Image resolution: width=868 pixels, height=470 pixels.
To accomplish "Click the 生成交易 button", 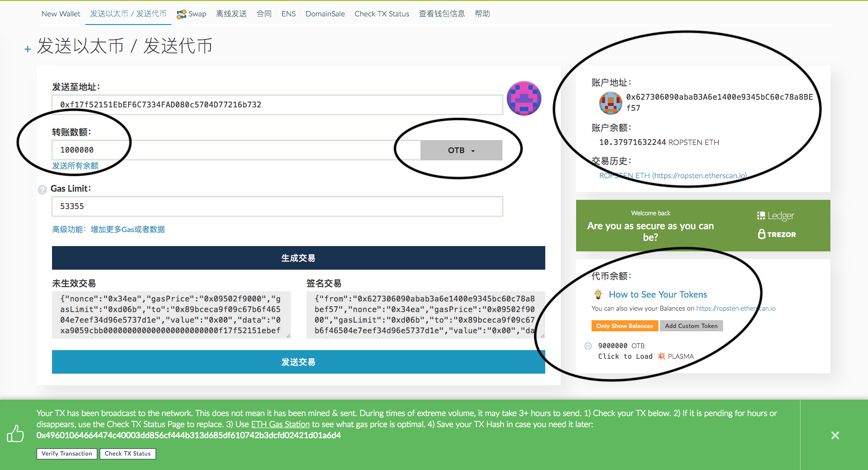I will pyautogui.click(x=299, y=258).
